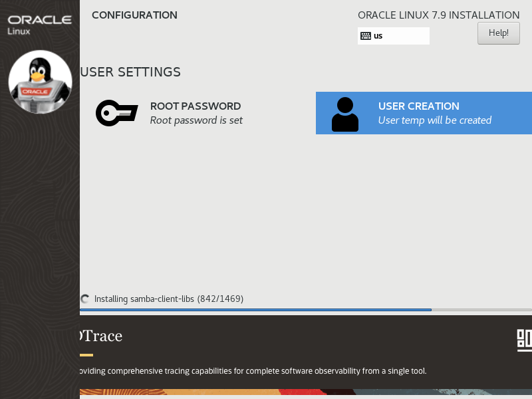Click the DTrace tracing capabilities description
The width and height of the screenshot is (532, 399).
pos(253,371)
